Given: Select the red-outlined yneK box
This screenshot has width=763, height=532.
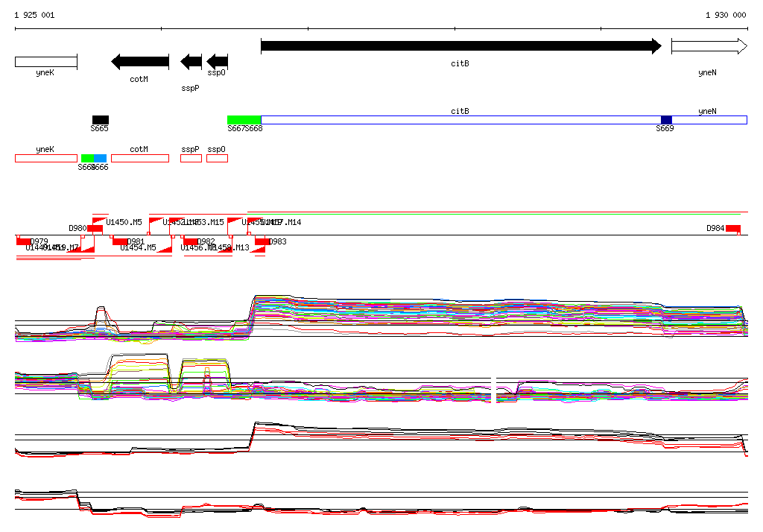Looking at the screenshot, I should [46, 158].
